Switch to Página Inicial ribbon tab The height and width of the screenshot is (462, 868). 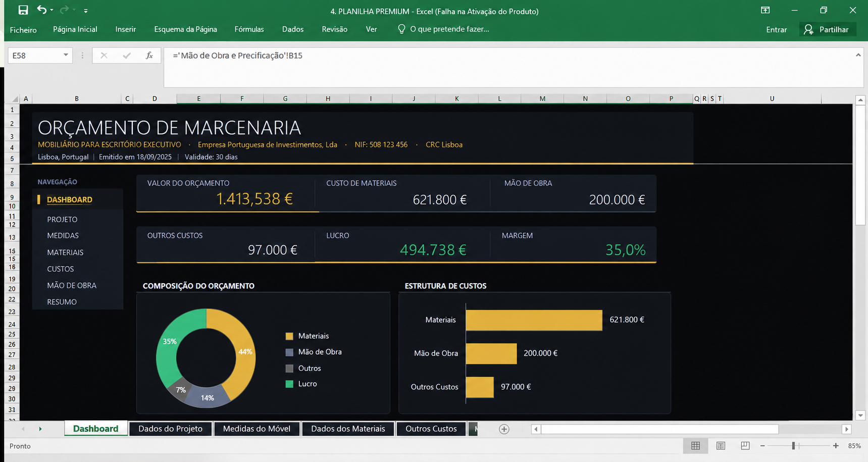tap(75, 29)
